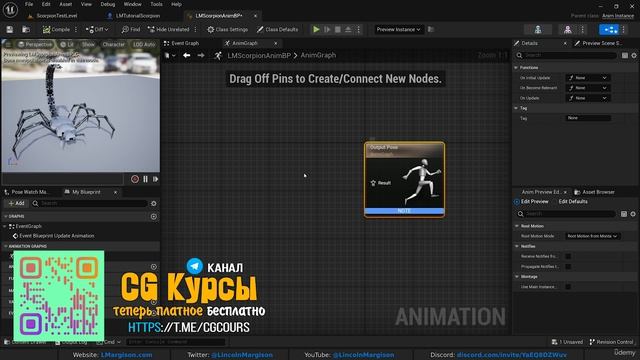Focus the My Blueprint search field
The height and width of the screenshot is (360, 640).
[x=90, y=203]
